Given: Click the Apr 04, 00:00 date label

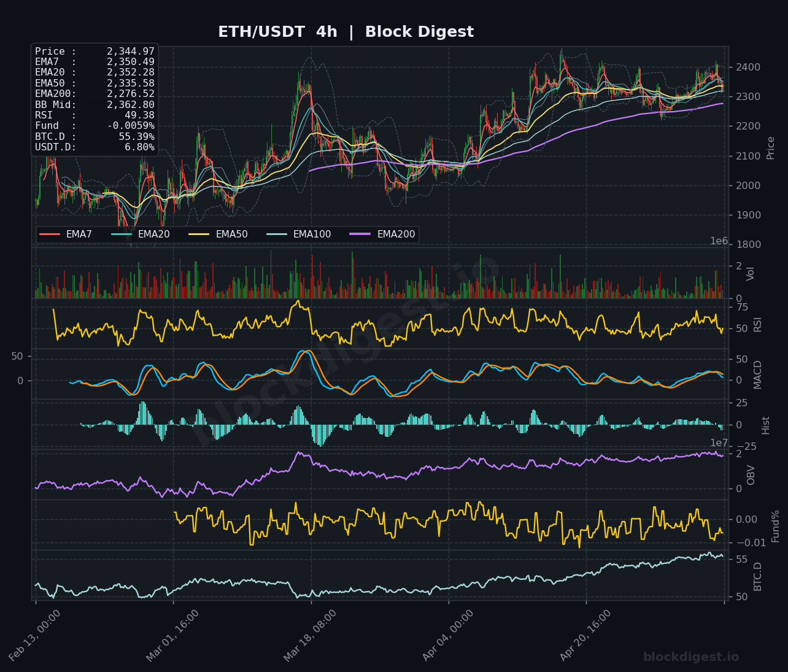Looking at the screenshot, I should (448, 635).
